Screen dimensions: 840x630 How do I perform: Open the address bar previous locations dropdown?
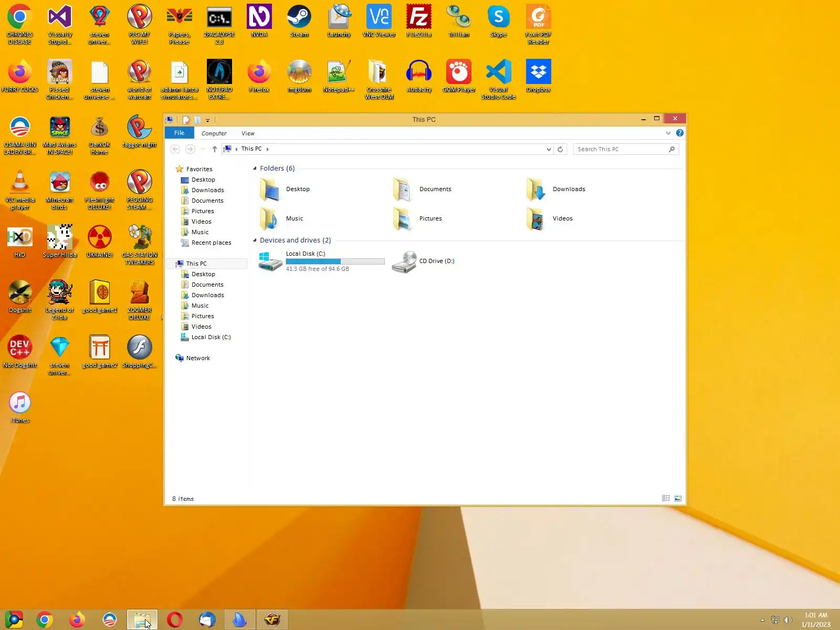coord(549,149)
